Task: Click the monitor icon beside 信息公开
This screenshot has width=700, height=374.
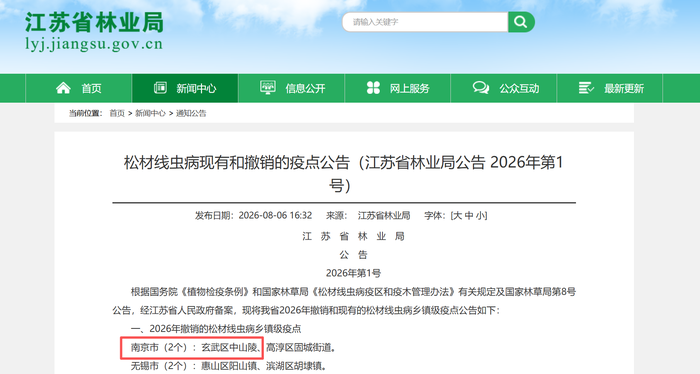Action: coord(268,87)
